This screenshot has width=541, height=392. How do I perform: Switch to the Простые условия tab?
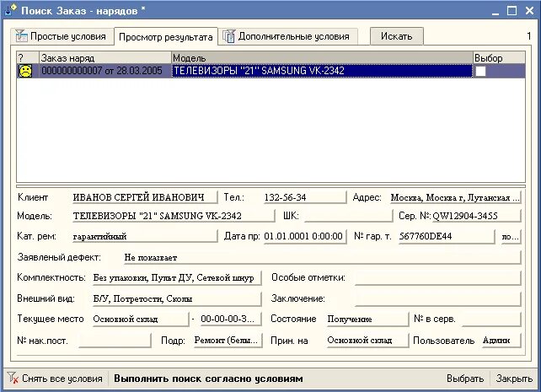pos(62,36)
